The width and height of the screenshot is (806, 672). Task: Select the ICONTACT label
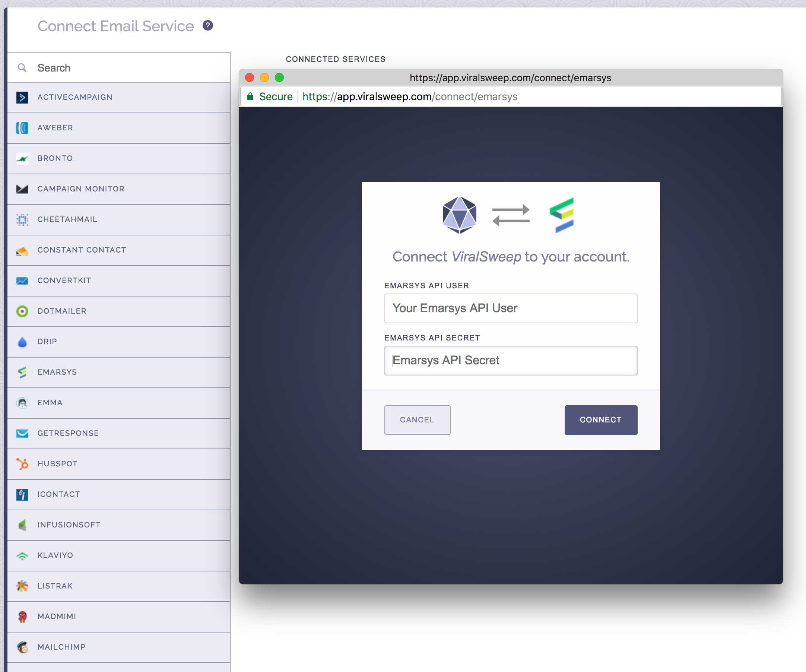click(x=59, y=494)
